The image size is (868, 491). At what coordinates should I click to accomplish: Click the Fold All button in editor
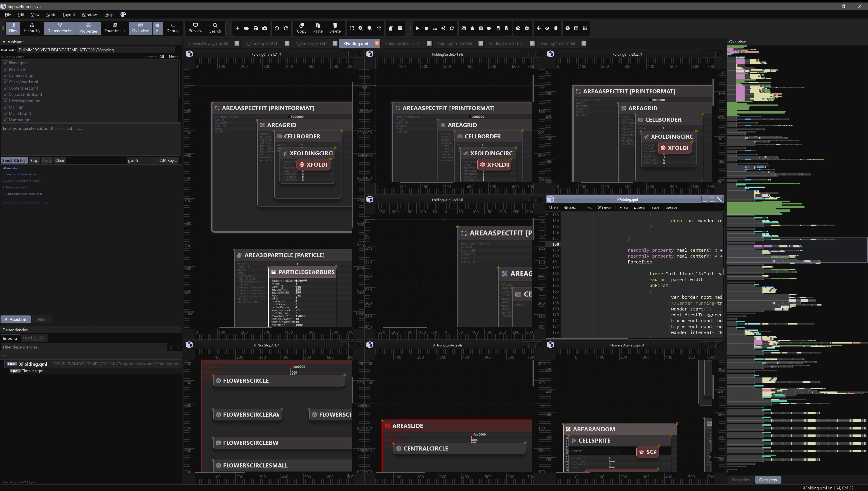[x=655, y=208]
